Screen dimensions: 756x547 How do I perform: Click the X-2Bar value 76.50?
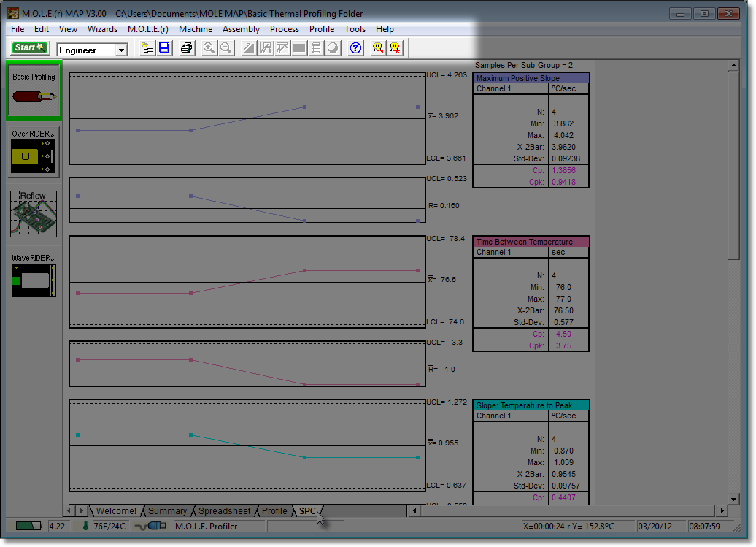(x=563, y=310)
